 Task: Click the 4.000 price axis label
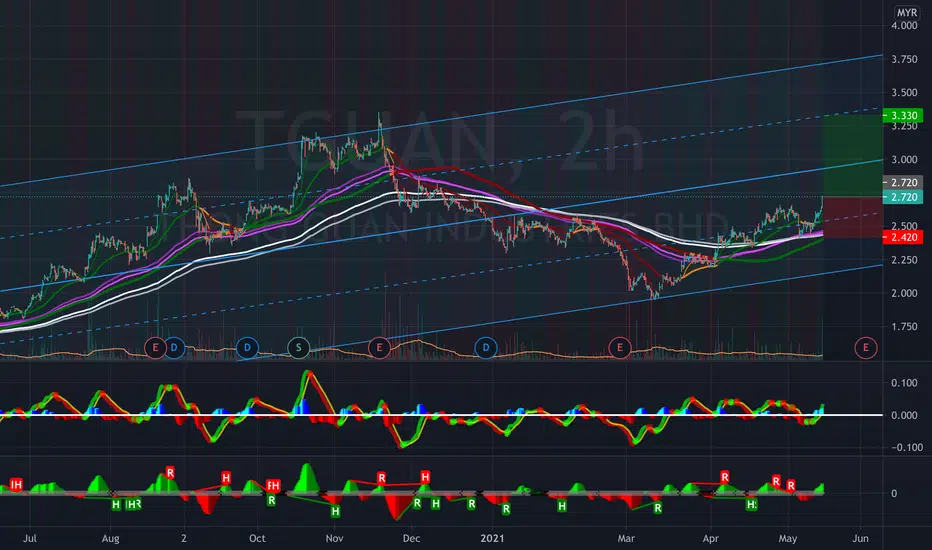click(x=904, y=26)
